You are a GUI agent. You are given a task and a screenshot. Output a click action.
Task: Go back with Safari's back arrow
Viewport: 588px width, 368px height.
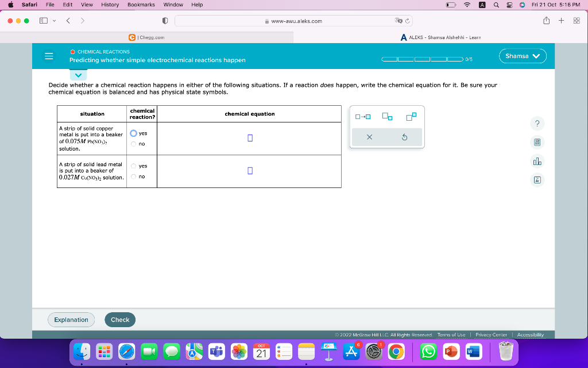68,21
